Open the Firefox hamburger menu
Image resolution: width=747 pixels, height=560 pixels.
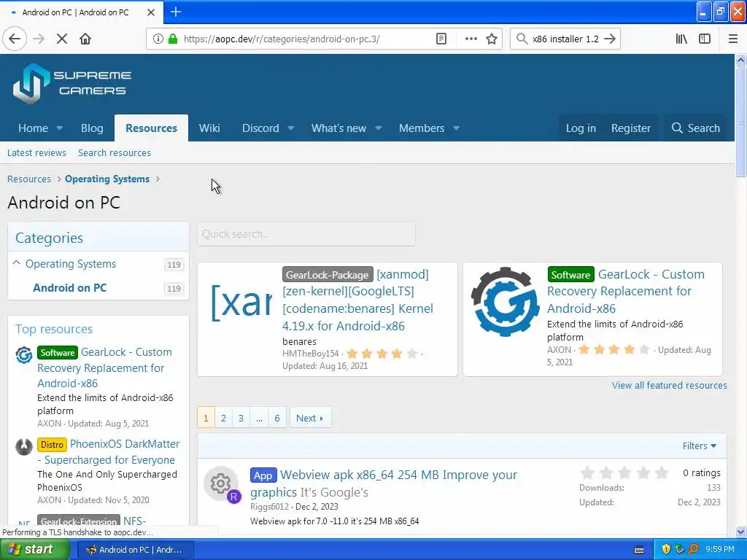click(732, 39)
